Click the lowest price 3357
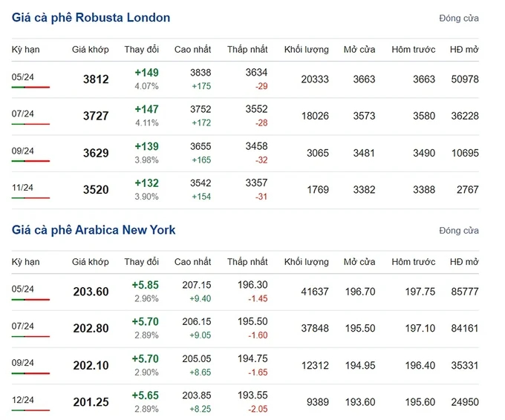Viewport: 505px width, 420px height. [x=256, y=183]
